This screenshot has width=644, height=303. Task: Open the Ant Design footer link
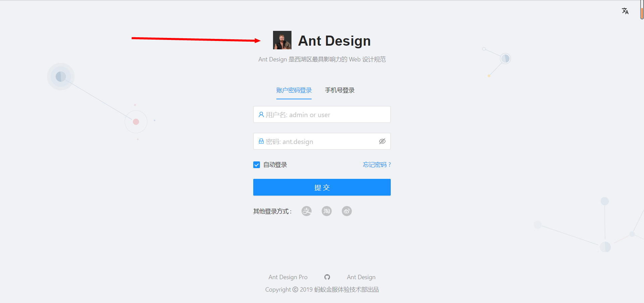[361, 277]
